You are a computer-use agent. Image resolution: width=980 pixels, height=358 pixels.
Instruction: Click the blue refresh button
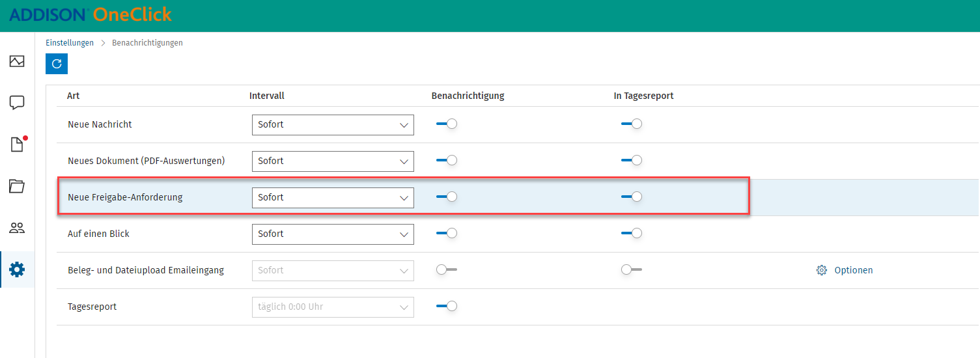57,63
